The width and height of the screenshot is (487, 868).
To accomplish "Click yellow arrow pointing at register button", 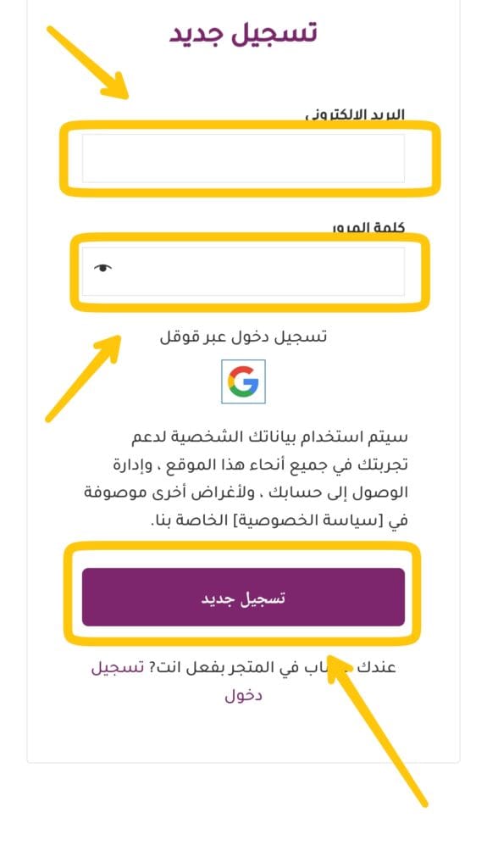I will pyautogui.click(x=377, y=730).
